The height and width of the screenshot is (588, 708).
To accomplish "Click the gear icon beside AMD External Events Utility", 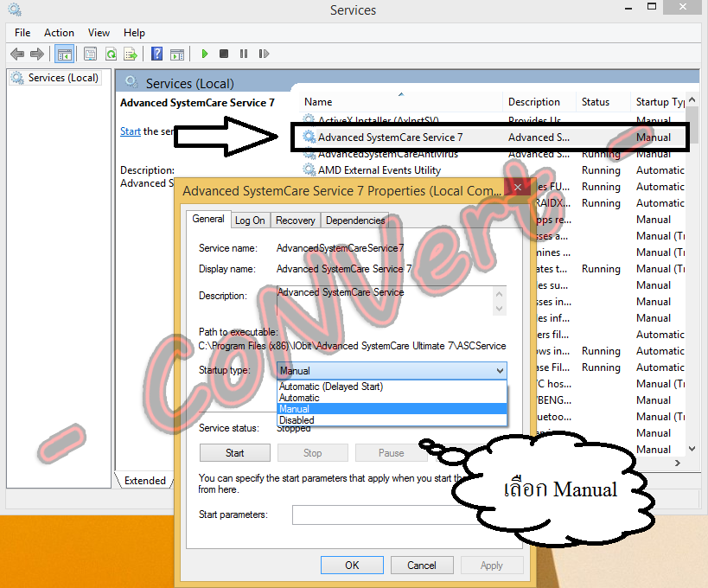I will (x=309, y=169).
